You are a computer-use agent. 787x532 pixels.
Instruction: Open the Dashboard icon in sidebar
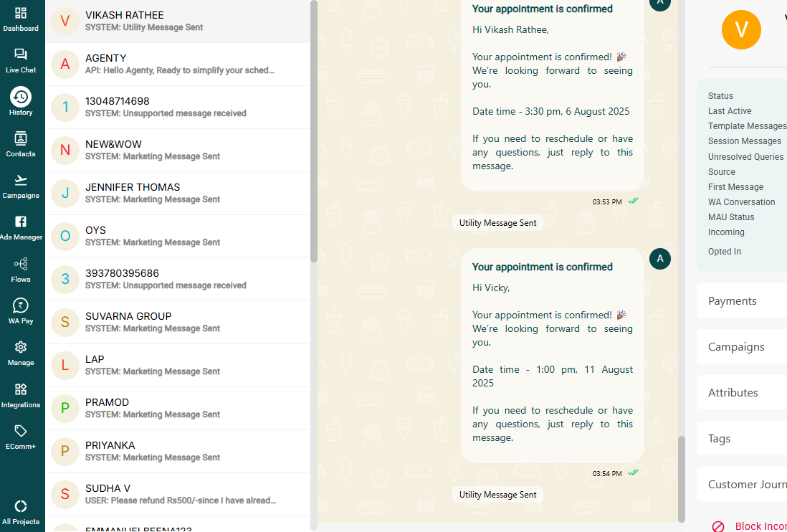21,14
